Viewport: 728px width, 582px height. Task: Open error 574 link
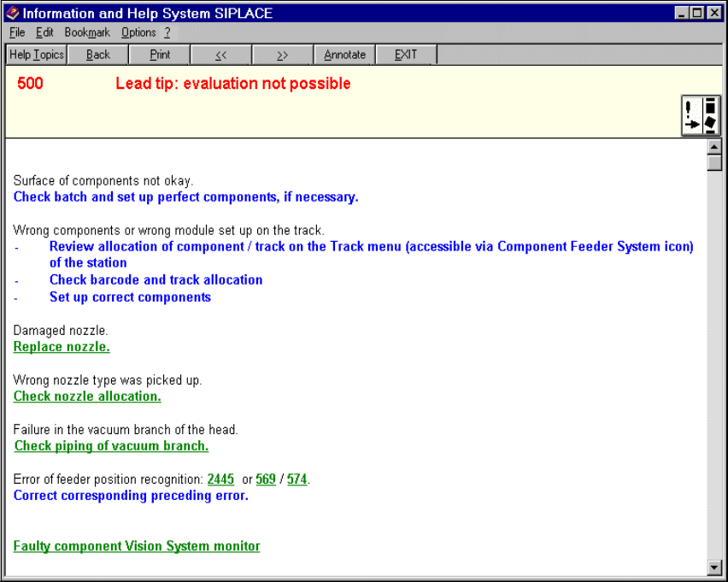pyautogui.click(x=297, y=479)
